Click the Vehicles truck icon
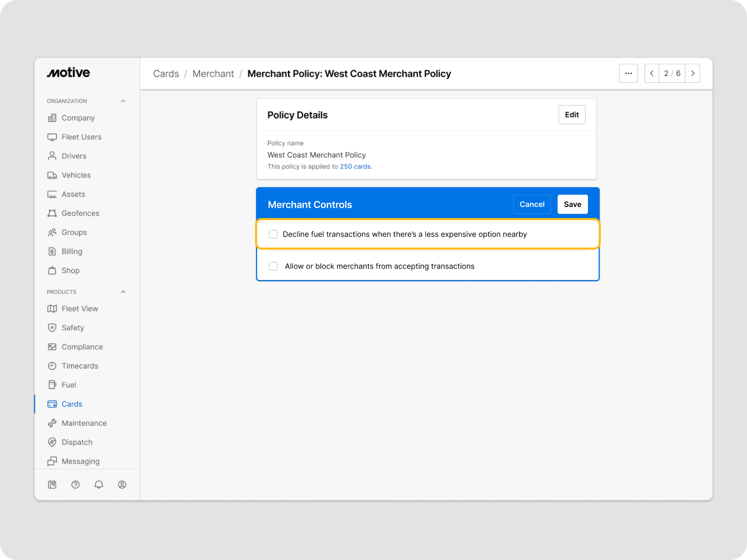Viewport: 747px width, 560px height. point(52,175)
